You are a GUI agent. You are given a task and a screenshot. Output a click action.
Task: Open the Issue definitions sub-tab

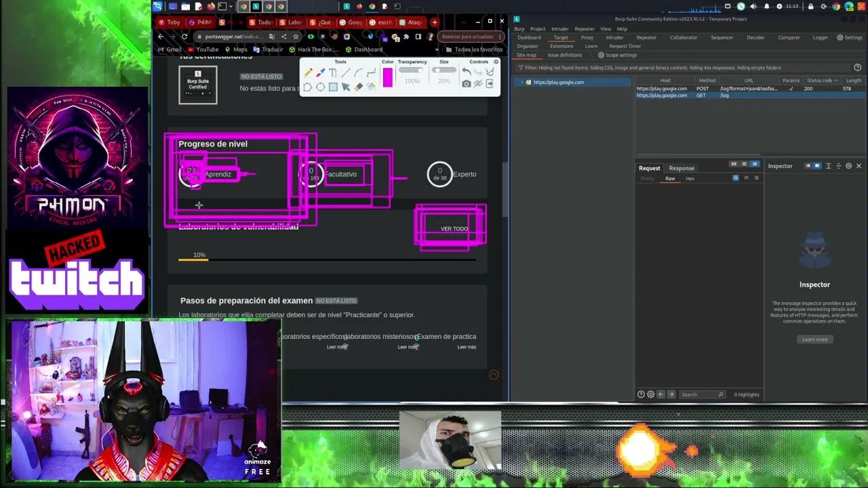coord(565,55)
